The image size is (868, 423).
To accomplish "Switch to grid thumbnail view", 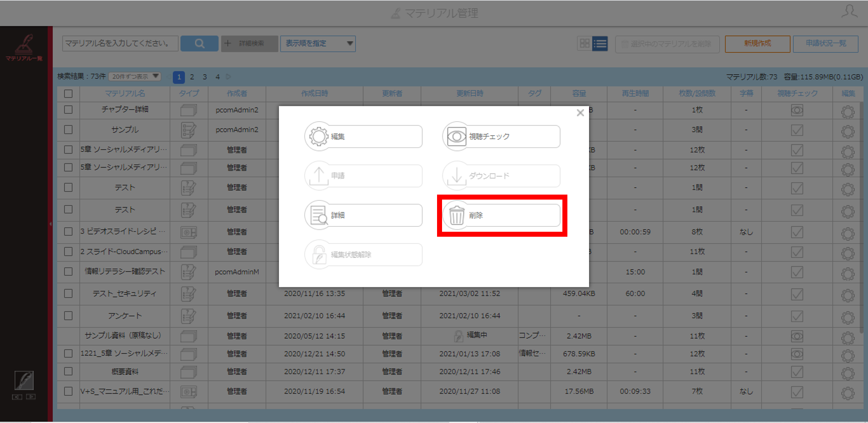I will pyautogui.click(x=584, y=44).
